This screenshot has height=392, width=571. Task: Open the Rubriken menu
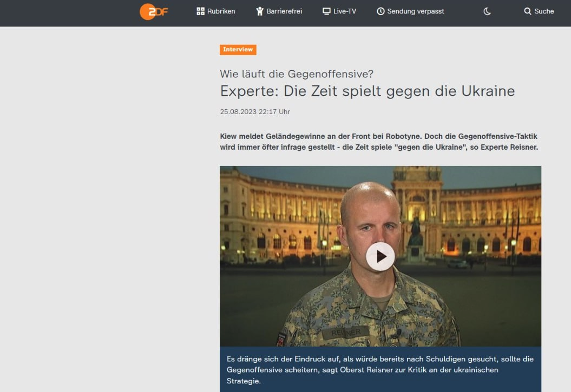[216, 11]
